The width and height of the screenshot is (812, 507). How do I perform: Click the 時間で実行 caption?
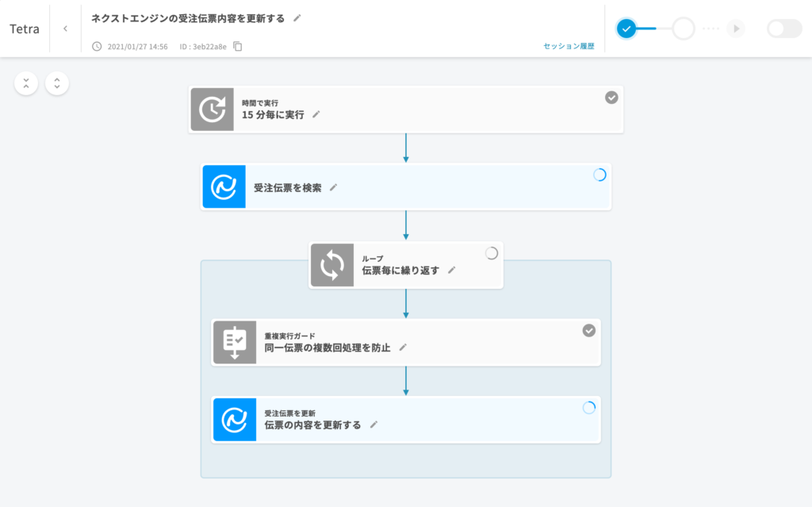(260, 103)
